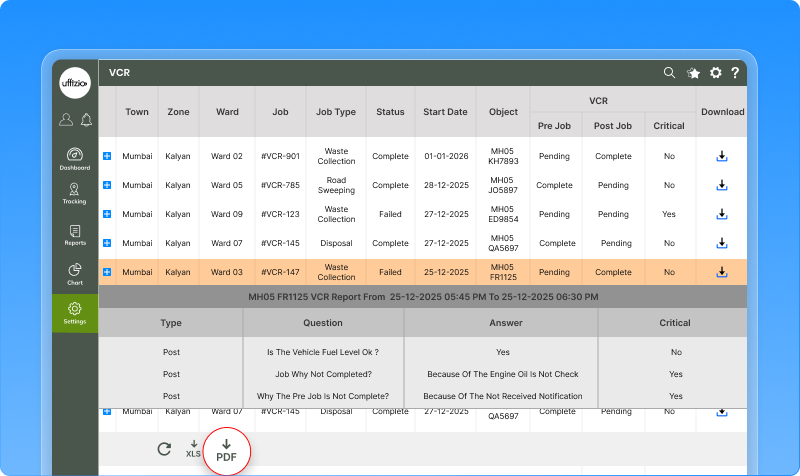Open Reports from the sidebar
Viewport: 800px width, 476px height.
pyautogui.click(x=75, y=235)
